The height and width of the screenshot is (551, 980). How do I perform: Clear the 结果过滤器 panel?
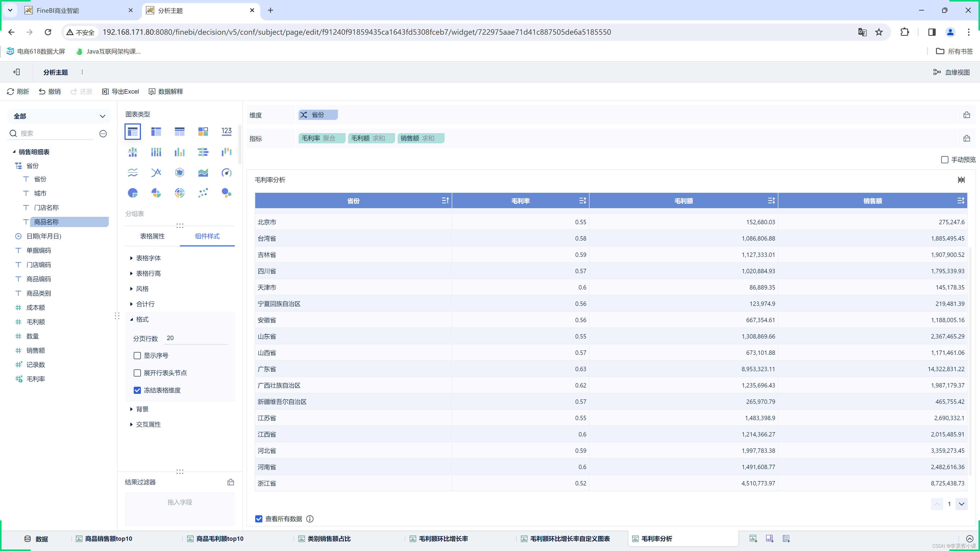pyautogui.click(x=230, y=482)
